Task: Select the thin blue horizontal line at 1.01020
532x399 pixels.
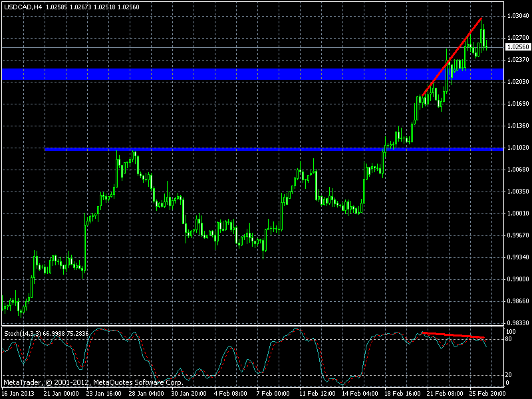Action: [274, 149]
